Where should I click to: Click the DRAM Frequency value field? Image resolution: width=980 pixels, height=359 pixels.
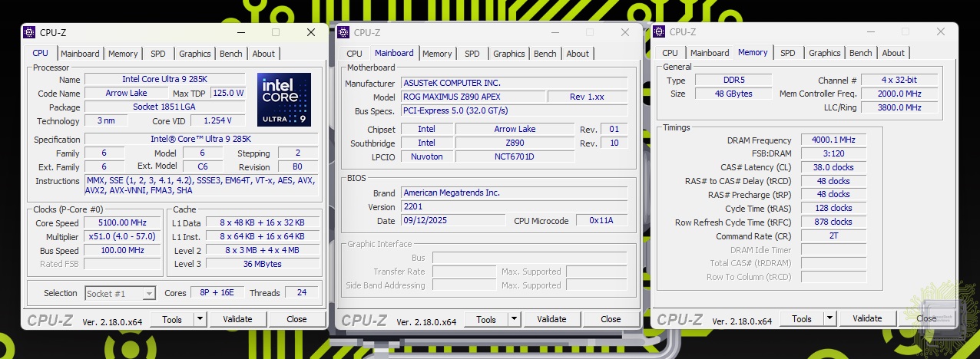(833, 140)
